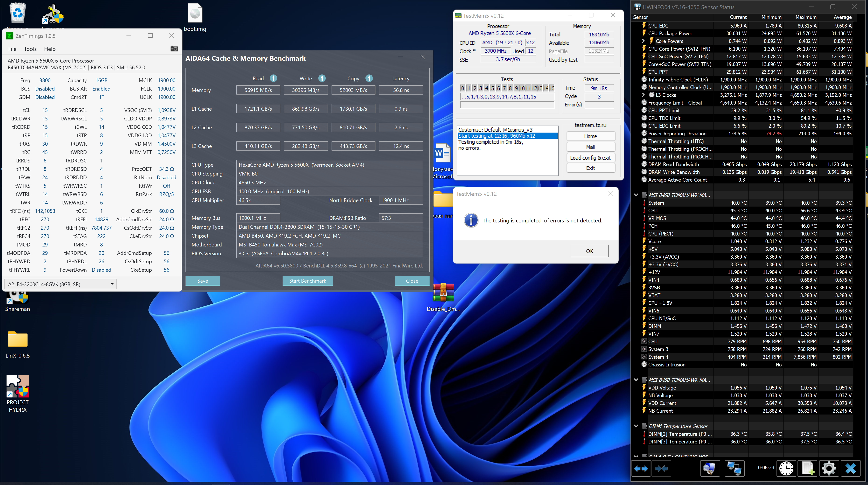Click the info icon beside Write
This screenshot has height=485, width=868.
tap(322, 78)
